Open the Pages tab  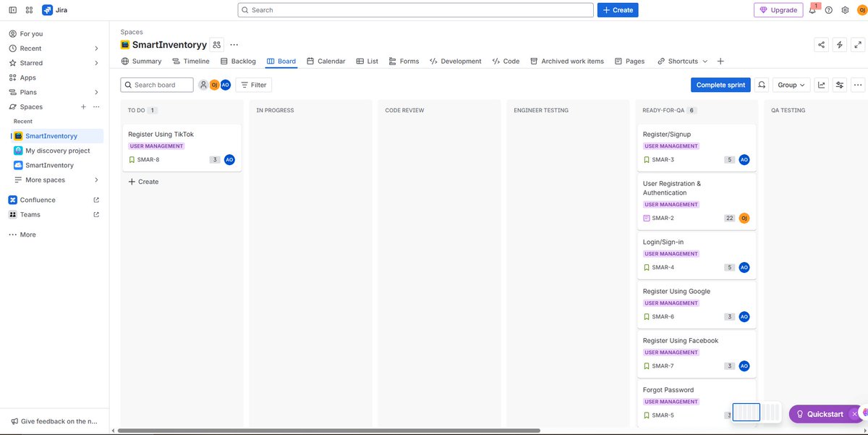629,62
